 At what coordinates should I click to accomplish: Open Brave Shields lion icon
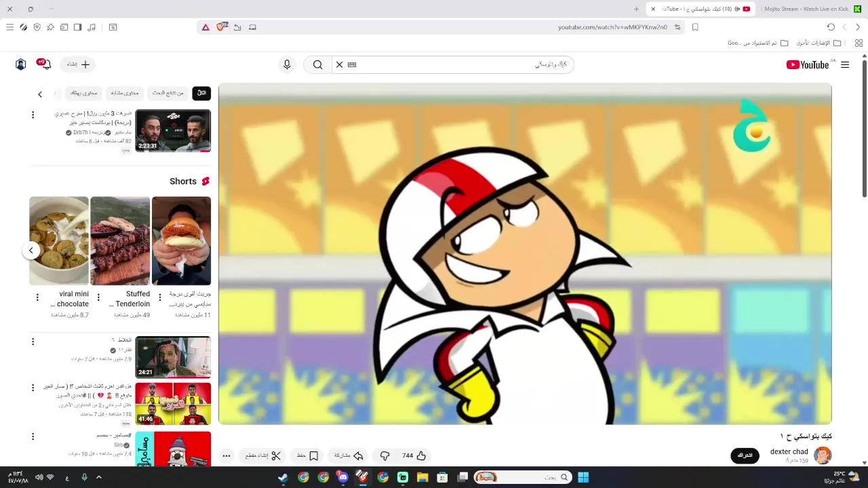[x=220, y=27]
